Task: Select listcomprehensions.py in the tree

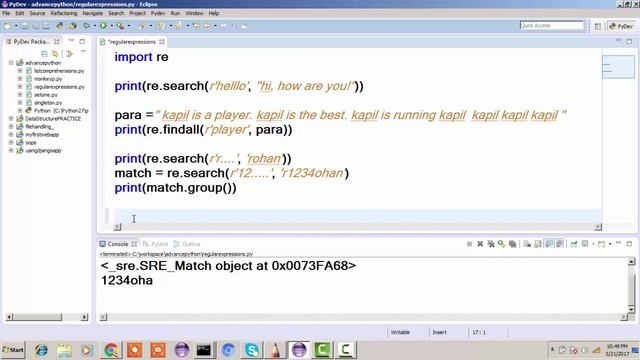Action: [59, 71]
